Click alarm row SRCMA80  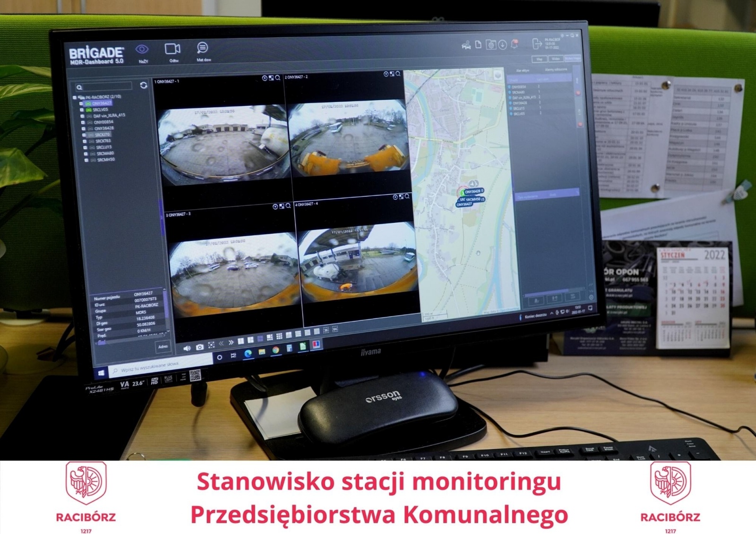coord(539,92)
